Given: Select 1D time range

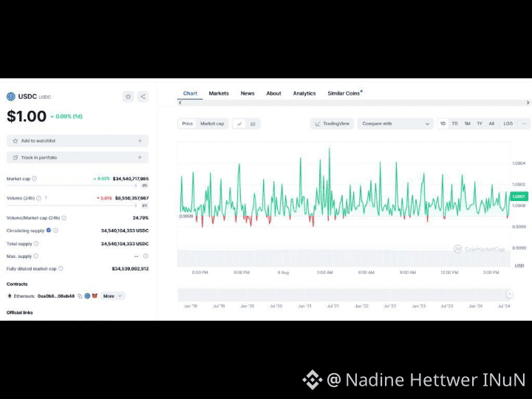Looking at the screenshot, I should click(x=443, y=124).
